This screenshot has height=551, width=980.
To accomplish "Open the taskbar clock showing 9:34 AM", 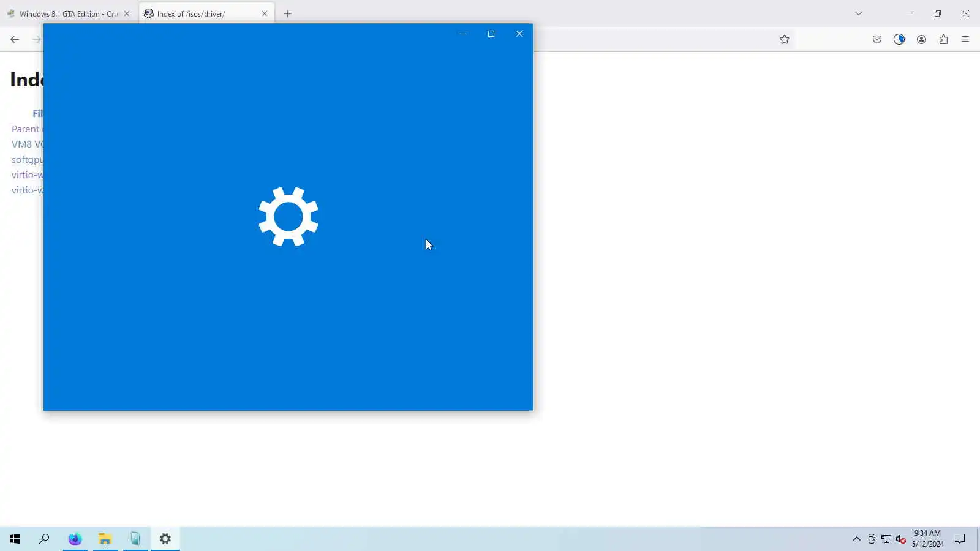I will point(927,539).
